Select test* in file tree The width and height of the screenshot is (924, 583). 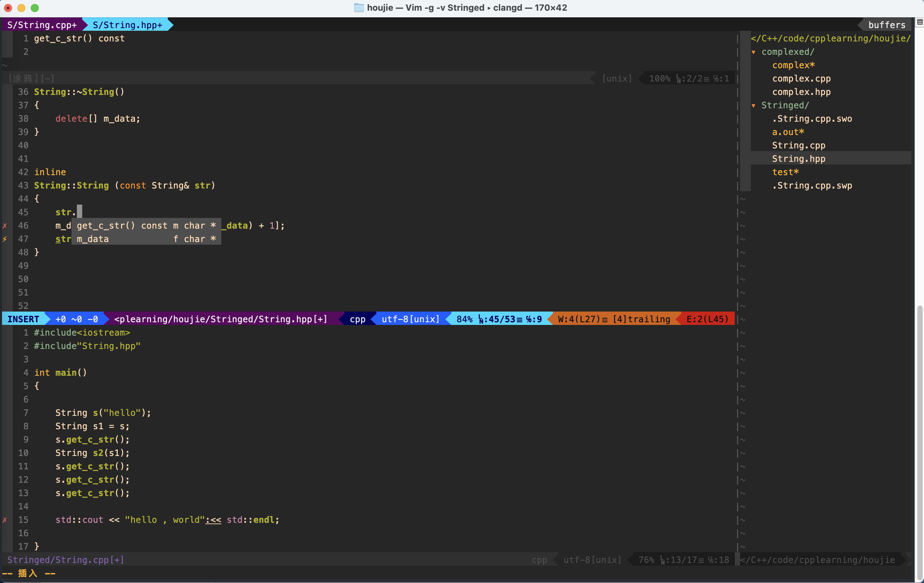pyautogui.click(x=785, y=172)
